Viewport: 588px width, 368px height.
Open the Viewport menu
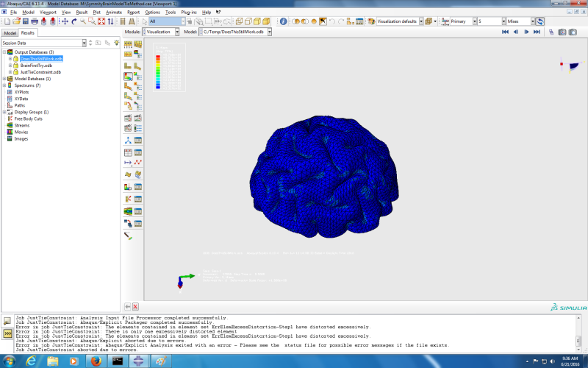pyautogui.click(x=48, y=12)
